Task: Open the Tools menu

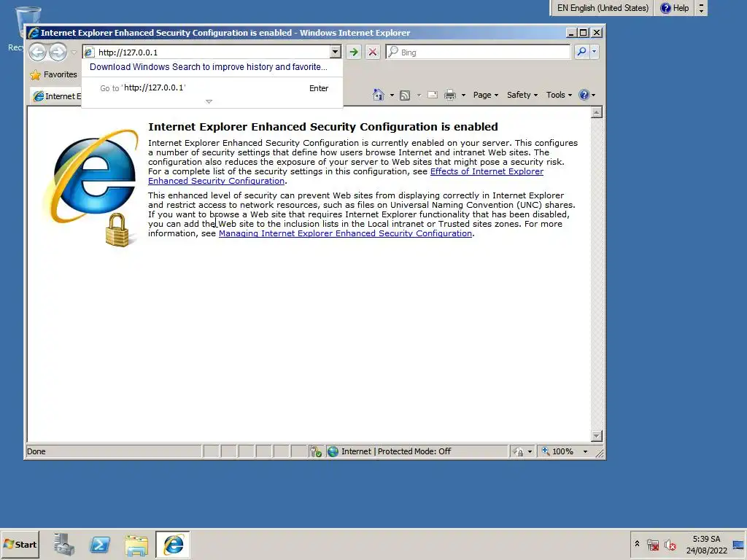Action: pyautogui.click(x=559, y=96)
